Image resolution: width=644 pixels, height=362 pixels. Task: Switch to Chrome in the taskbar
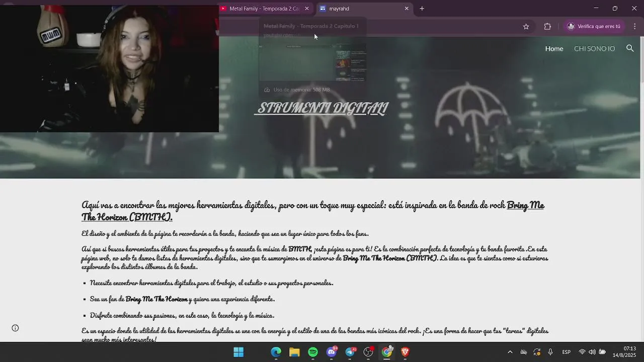[386, 352]
